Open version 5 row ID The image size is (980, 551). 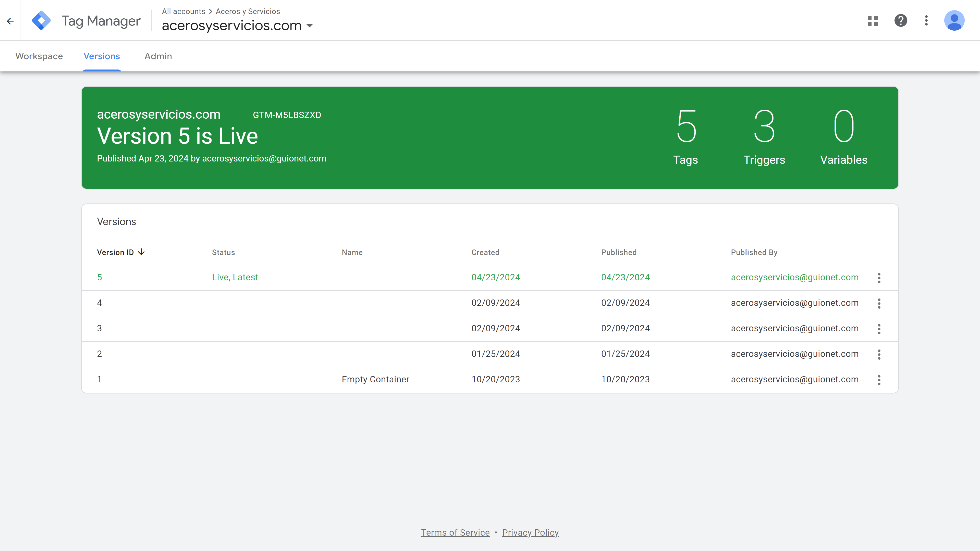99,277
